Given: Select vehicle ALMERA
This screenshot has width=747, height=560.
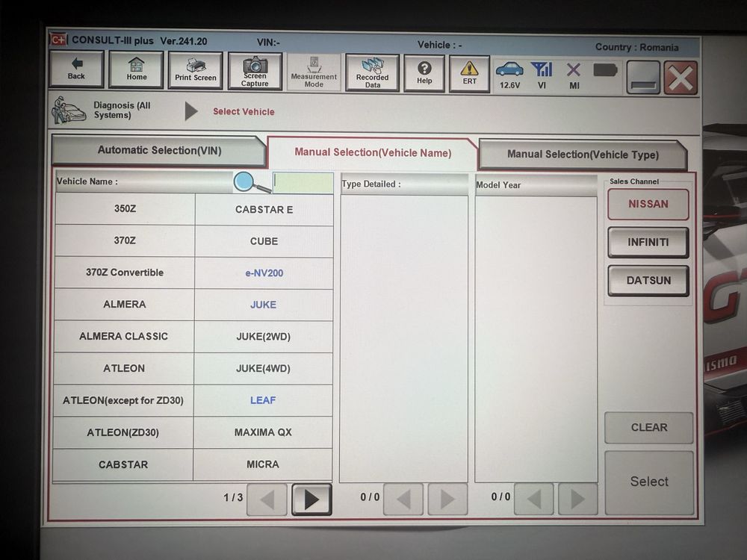Looking at the screenshot, I should (124, 305).
